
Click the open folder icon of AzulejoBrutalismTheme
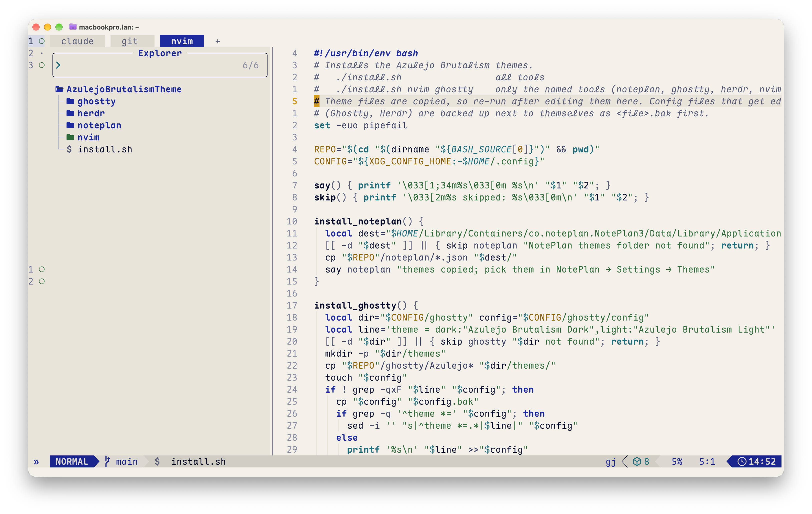pyautogui.click(x=59, y=89)
